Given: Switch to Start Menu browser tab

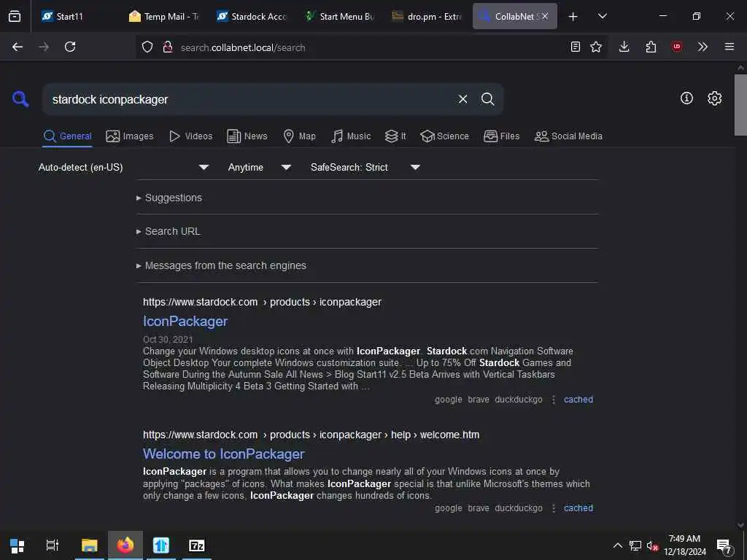Looking at the screenshot, I should 340,16.
